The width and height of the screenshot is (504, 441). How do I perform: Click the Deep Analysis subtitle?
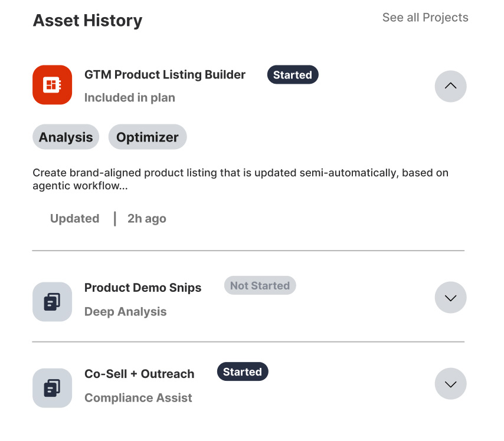coord(126,312)
